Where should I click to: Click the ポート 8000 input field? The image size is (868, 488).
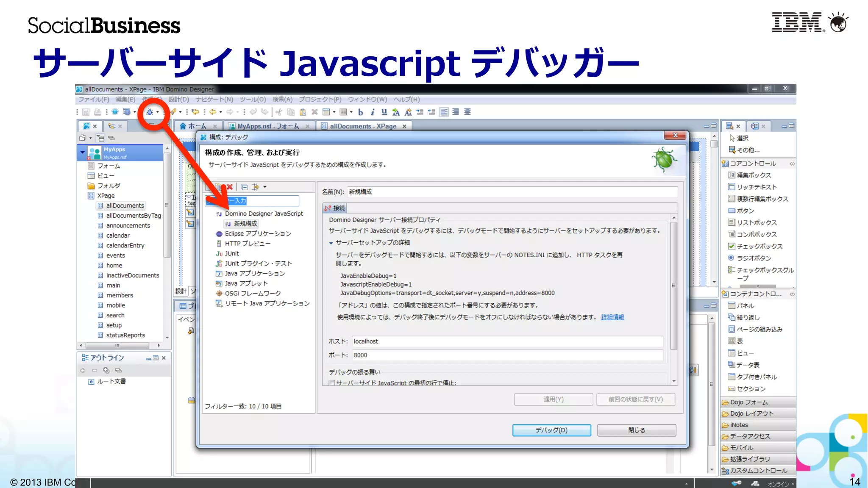(507, 355)
